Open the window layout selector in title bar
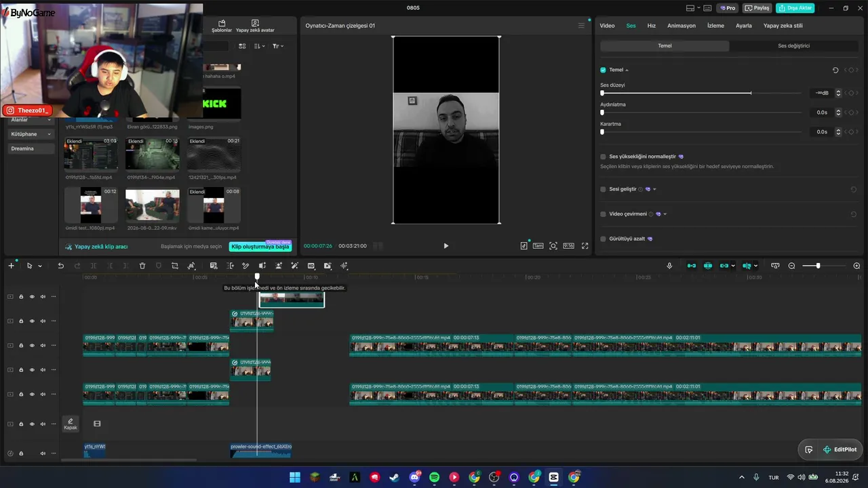The width and height of the screenshot is (868, 488). coord(693,8)
